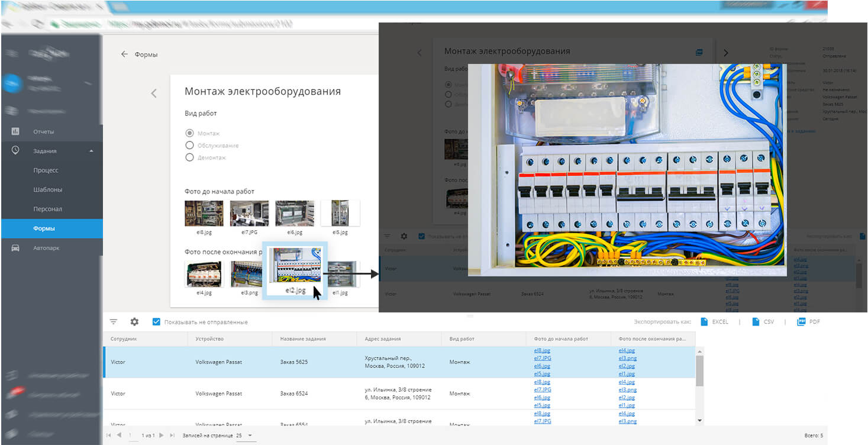Open the el7.JPG photo thumbnail
The width and height of the screenshot is (868, 445).
(249, 213)
